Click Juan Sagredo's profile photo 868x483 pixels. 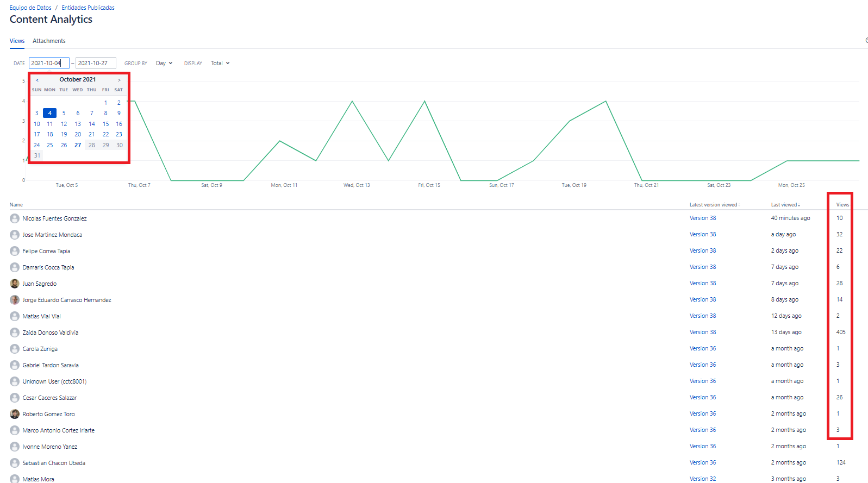tap(15, 284)
